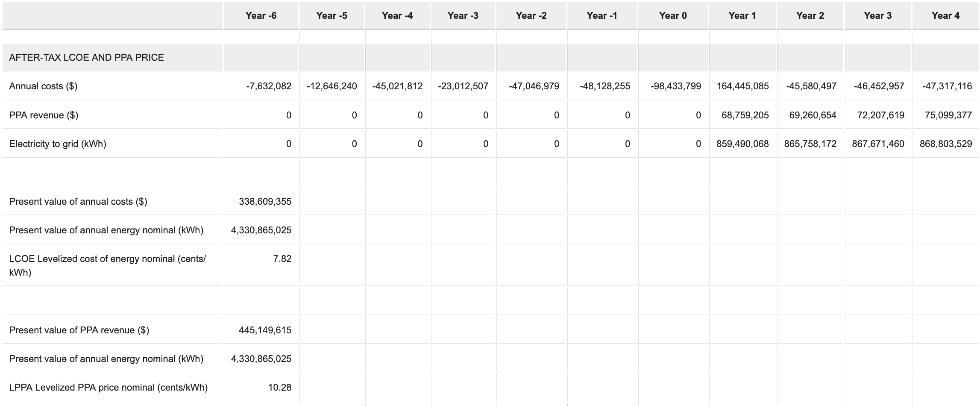980x406 pixels.
Task: Select Year -4 annual costs cell -45,021,812
Action: pyautogui.click(x=397, y=86)
